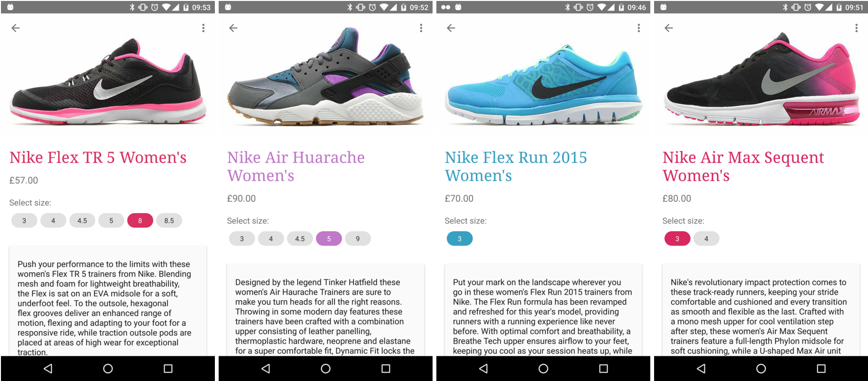Tap the Air Huarache description card
868x381 pixels.
[326, 310]
